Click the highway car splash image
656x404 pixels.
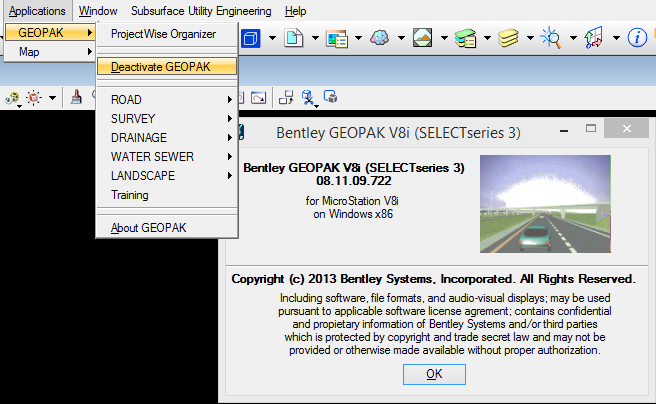pos(545,204)
